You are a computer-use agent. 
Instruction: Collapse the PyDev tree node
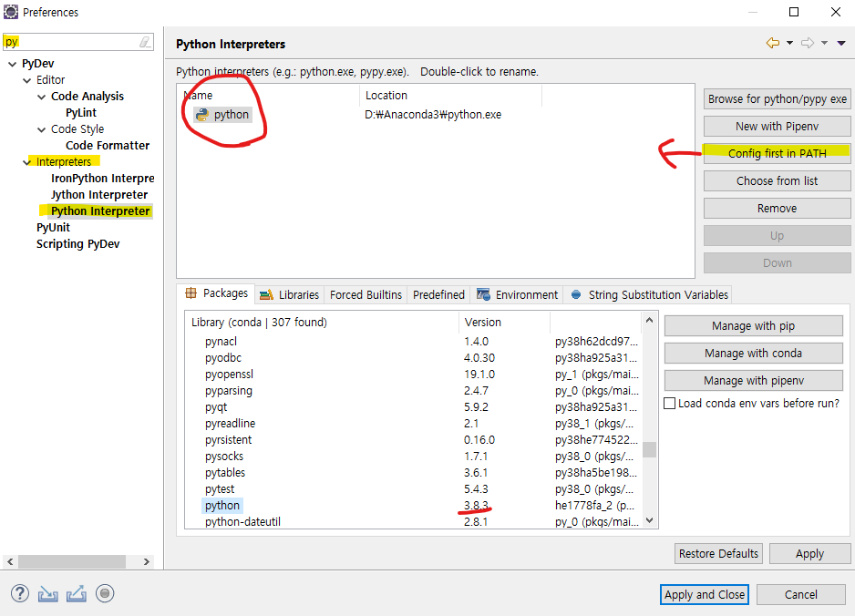coord(12,64)
